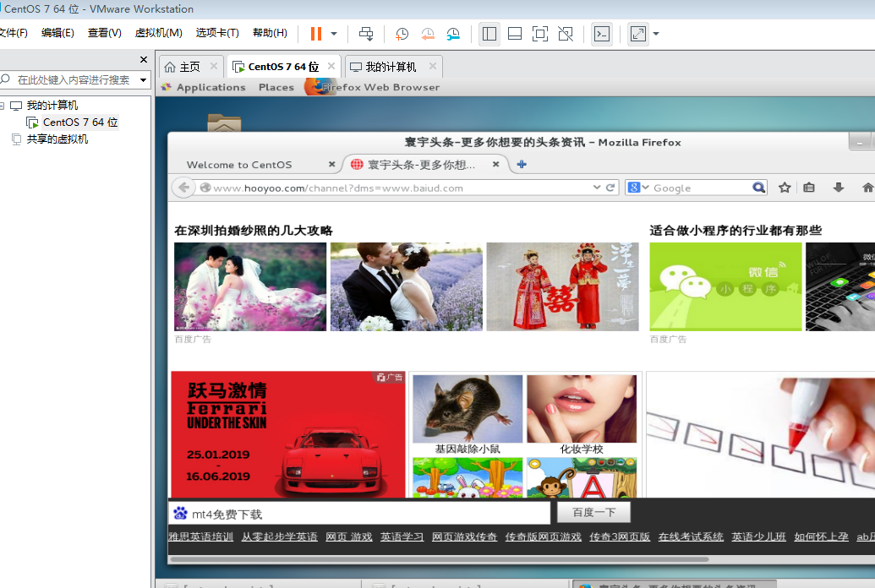The image size is (875, 588).
Task: Bookmark this page with star icon
Action: [785, 188]
